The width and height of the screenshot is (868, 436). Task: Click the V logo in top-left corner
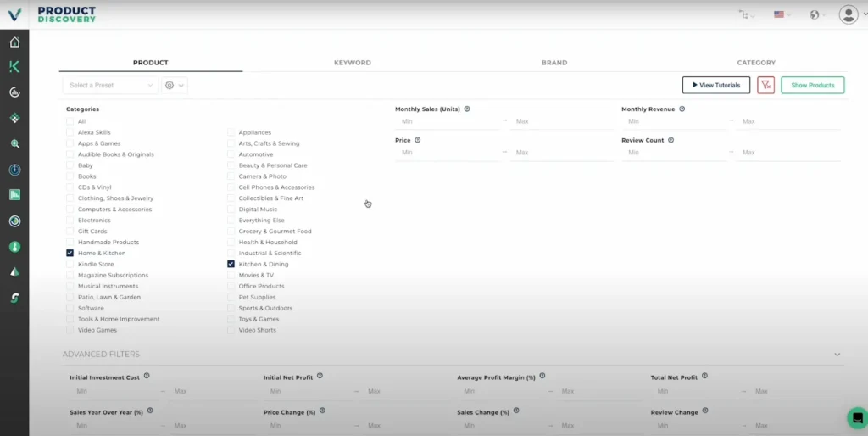[14, 14]
